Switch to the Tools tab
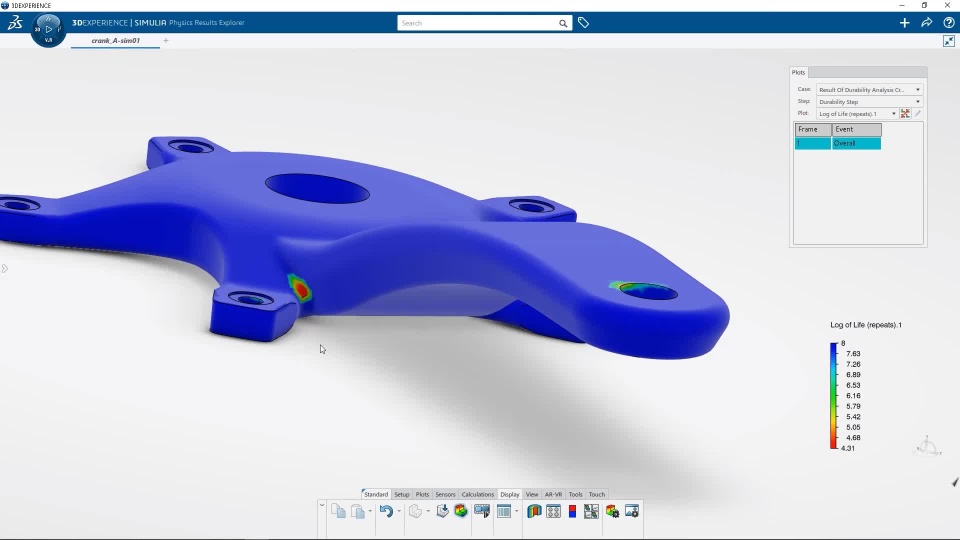 tap(576, 494)
